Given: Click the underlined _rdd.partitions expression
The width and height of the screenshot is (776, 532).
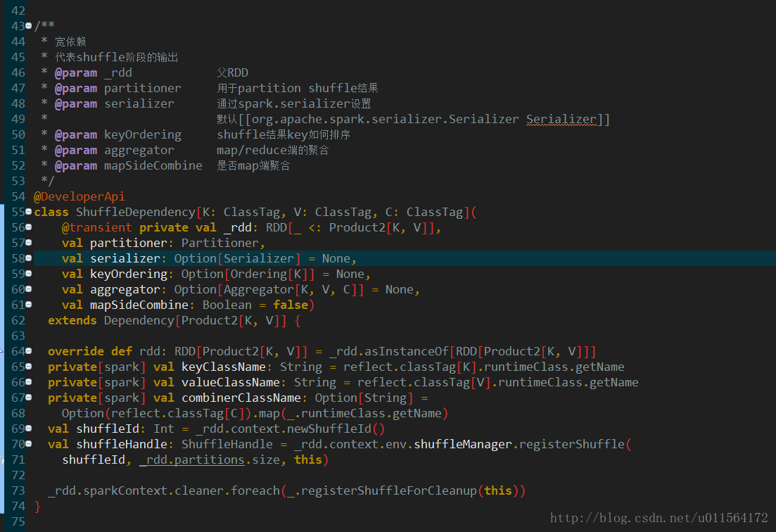Looking at the screenshot, I should click(192, 460).
